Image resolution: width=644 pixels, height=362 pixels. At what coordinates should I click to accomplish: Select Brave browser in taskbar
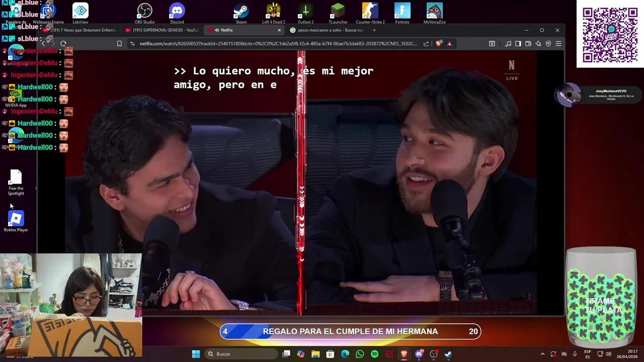pyautogui.click(x=404, y=354)
